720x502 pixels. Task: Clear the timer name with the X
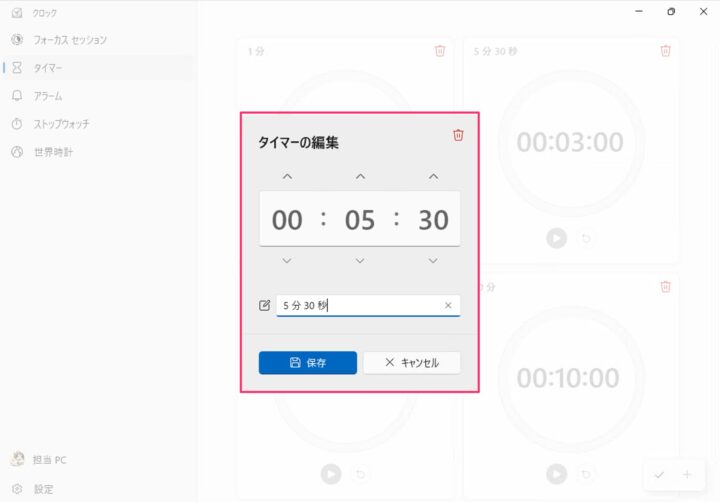pos(448,306)
